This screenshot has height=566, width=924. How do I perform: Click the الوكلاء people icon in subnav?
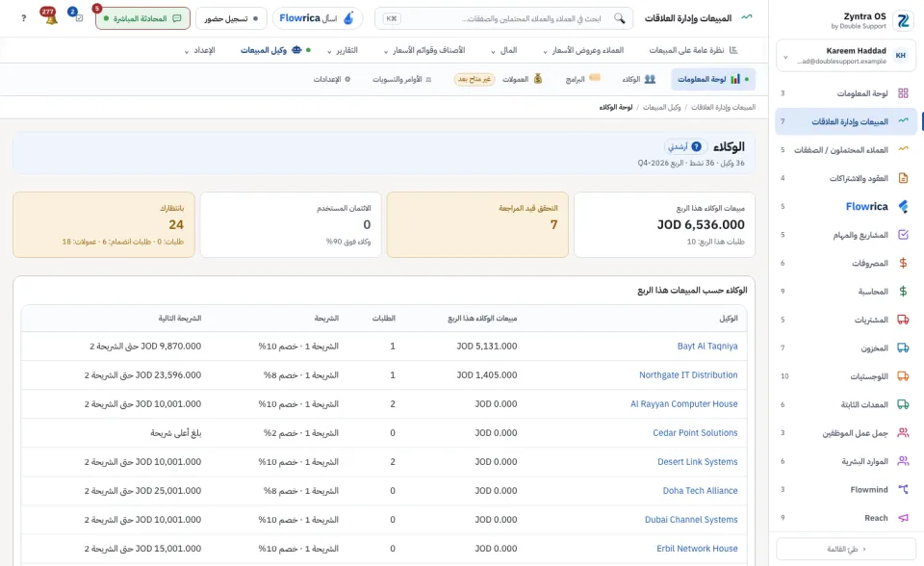tap(650, 79)
